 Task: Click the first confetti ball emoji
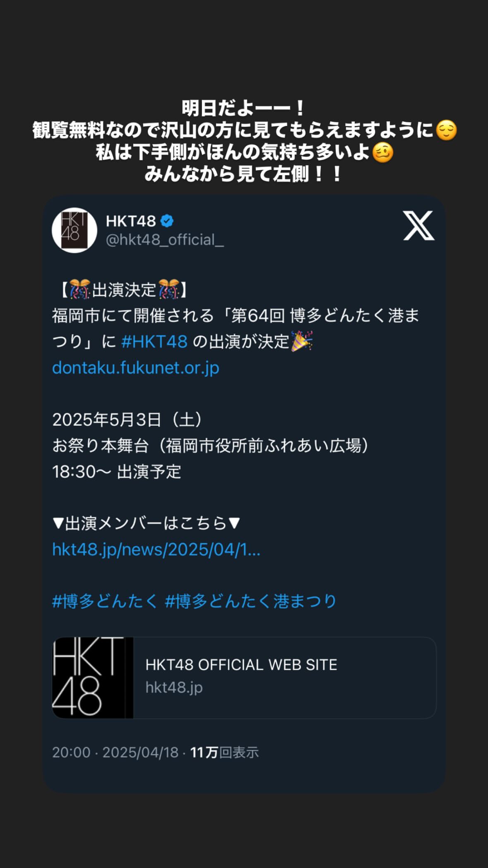point(80,289)
